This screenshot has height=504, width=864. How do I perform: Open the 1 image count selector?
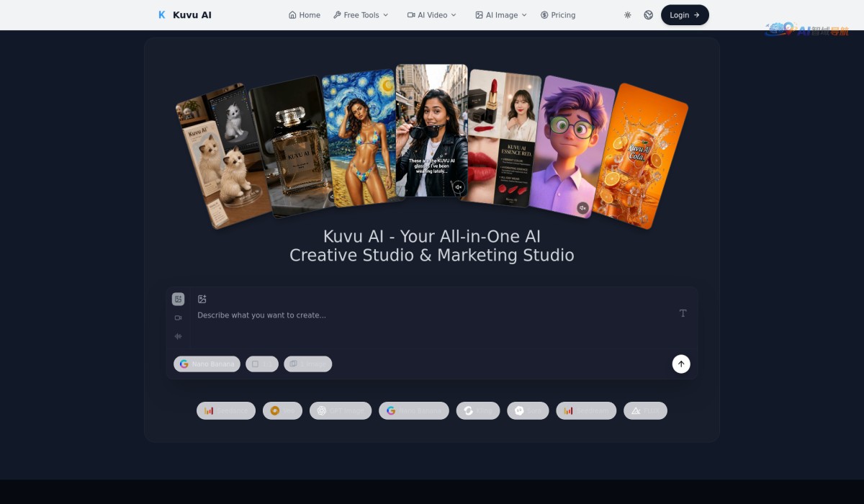308,364
